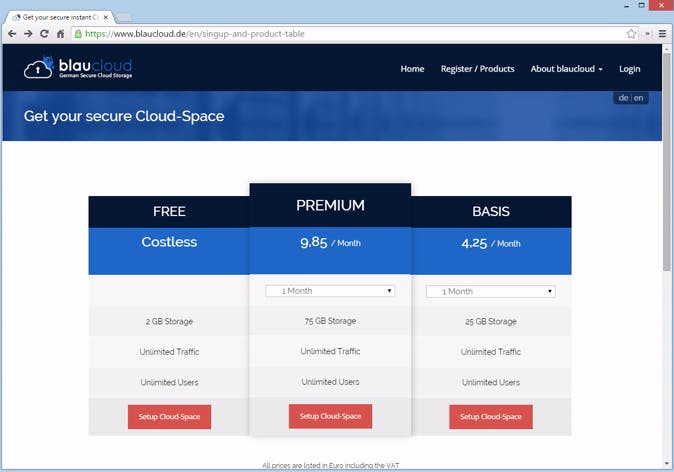Click the FREE plan header
The image size is (674, 472).
169,211
